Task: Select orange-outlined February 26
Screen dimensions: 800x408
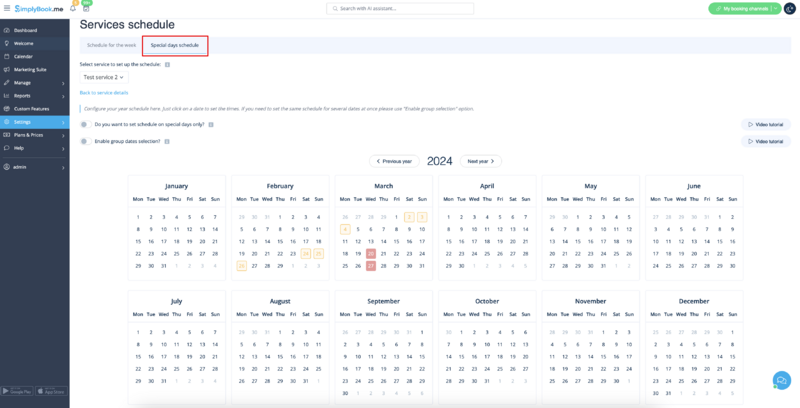Action: pyautogui.click(x=241, y=266)
